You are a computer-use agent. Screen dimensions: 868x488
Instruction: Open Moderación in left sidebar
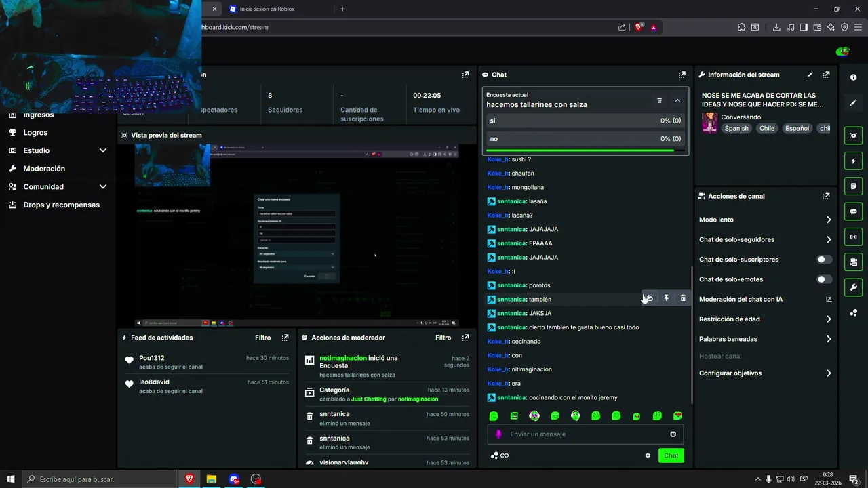pyautogui.click(x=44, y=169)
